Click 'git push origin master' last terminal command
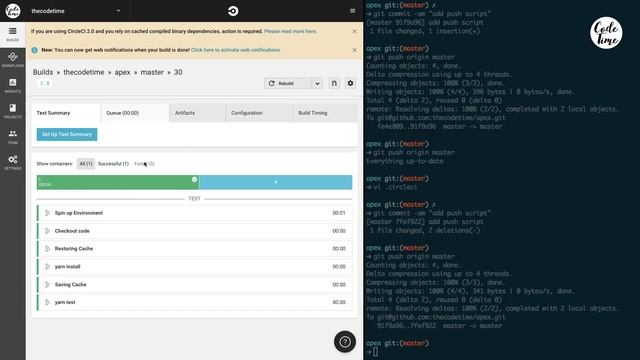The image size is (640, 360). click(413, 257)
